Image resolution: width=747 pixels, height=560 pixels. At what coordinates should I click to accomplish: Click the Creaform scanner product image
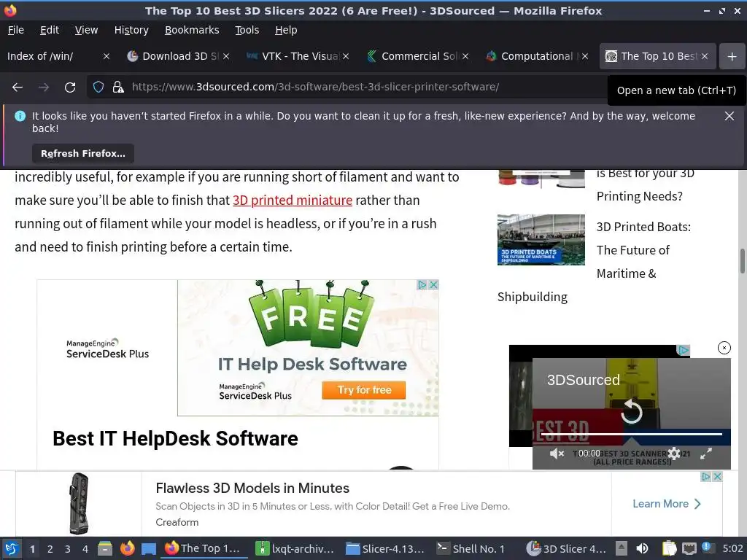79,503
